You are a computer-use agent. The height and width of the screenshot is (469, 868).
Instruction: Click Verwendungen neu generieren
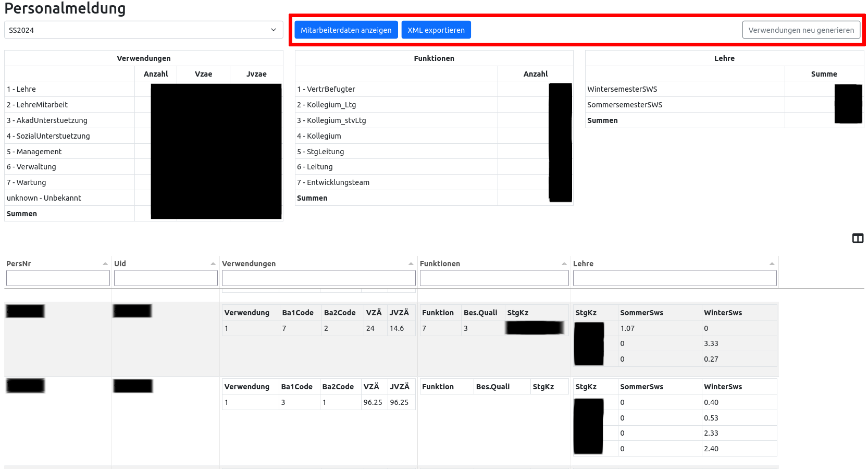(x=801, y=30)
